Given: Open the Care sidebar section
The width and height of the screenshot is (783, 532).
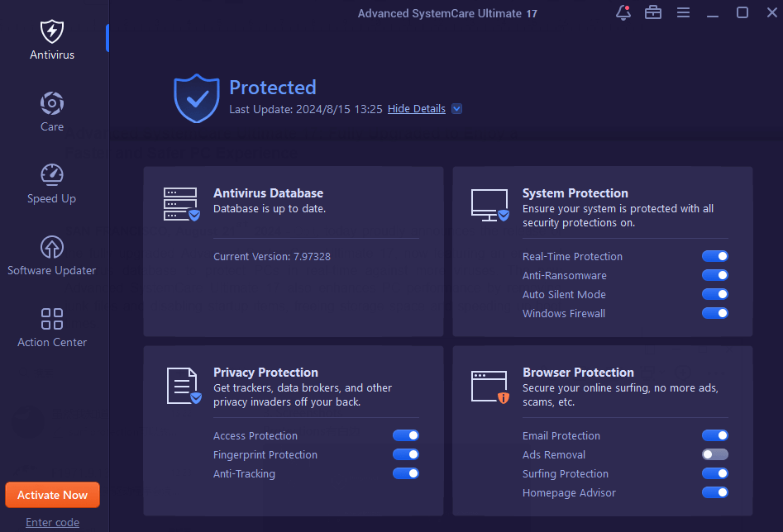Looking at the screenshot, I should (x=52, y=112).
